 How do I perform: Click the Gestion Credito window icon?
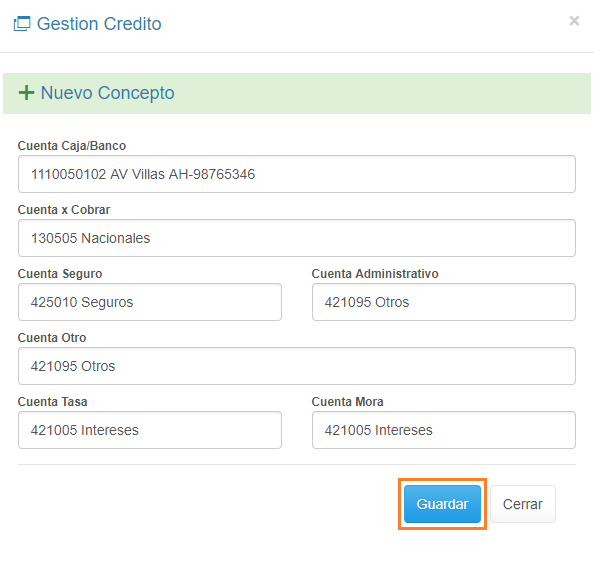pos(22,24)
